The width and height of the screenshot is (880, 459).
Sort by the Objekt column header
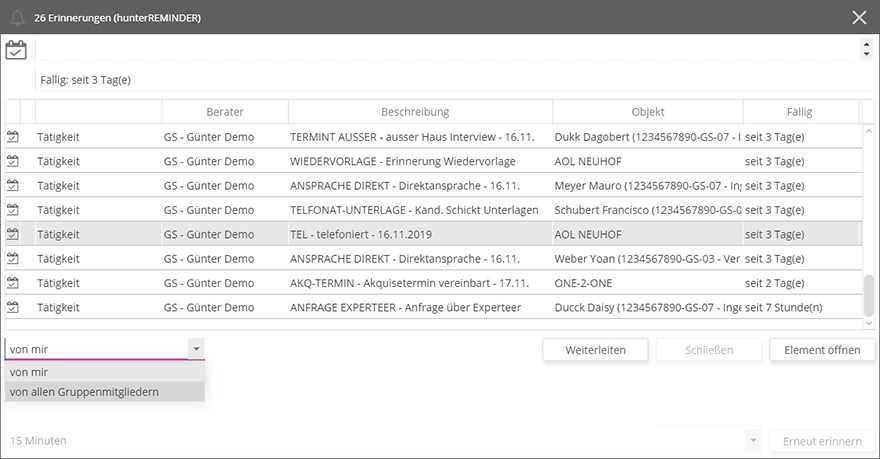[648, 112]
